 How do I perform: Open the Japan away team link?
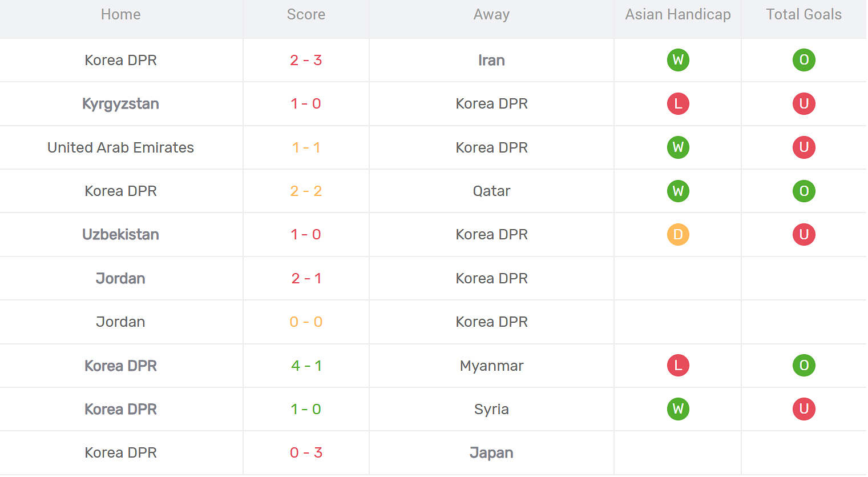491,453
